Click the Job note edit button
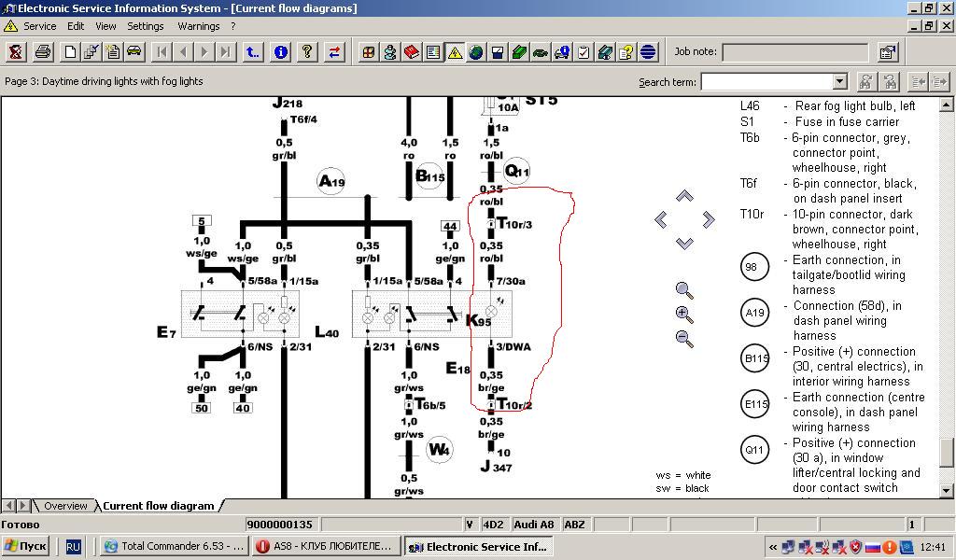The width and height of the screenshot is (956, 560). pos(887,52)
